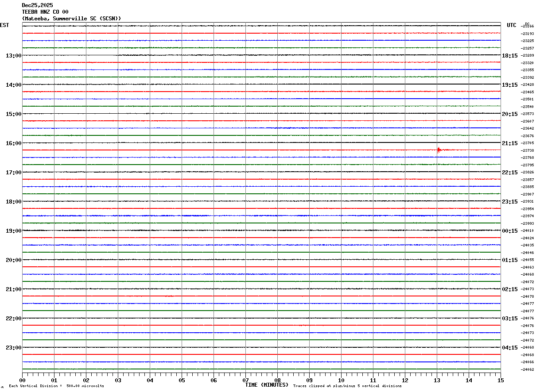Select the 21:00 EST row label
This screenshot has width=536, height=392.
tap(14, 289)
